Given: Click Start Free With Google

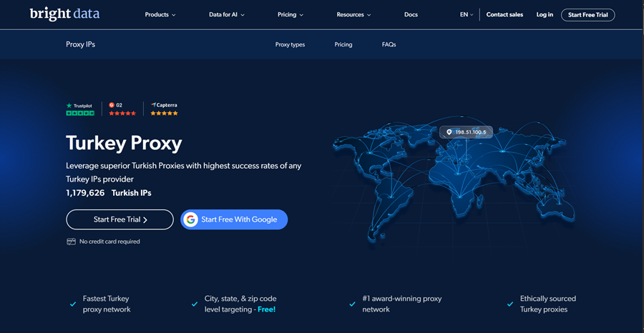Looking at the screenshot, I should (x=234, y=219).
